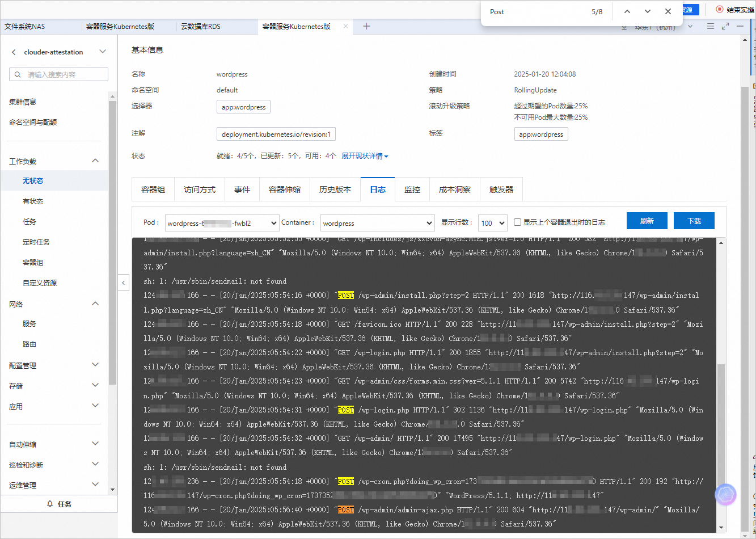Switch to the 成本洞察 tab
The image size is (756, 539).
pos(455,190)
